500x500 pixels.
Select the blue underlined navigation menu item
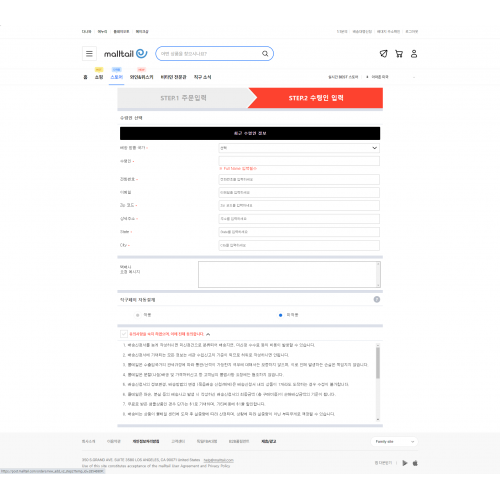(116, 77)
